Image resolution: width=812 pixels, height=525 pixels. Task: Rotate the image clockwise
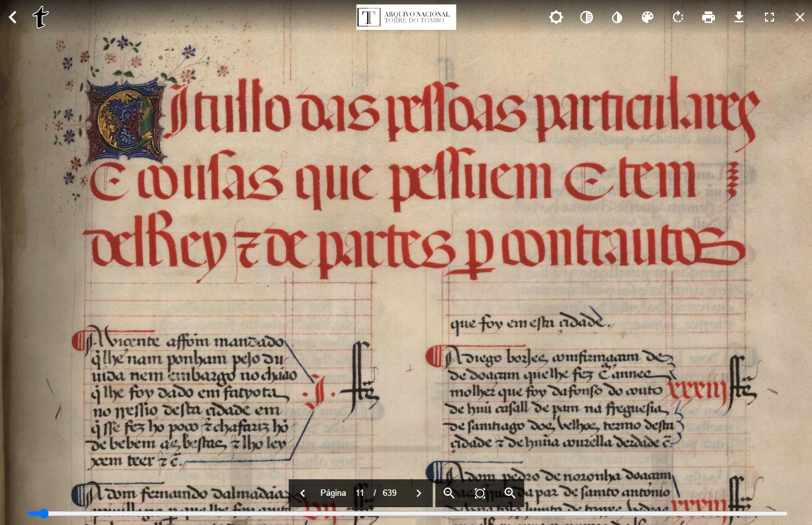point(678,17)
